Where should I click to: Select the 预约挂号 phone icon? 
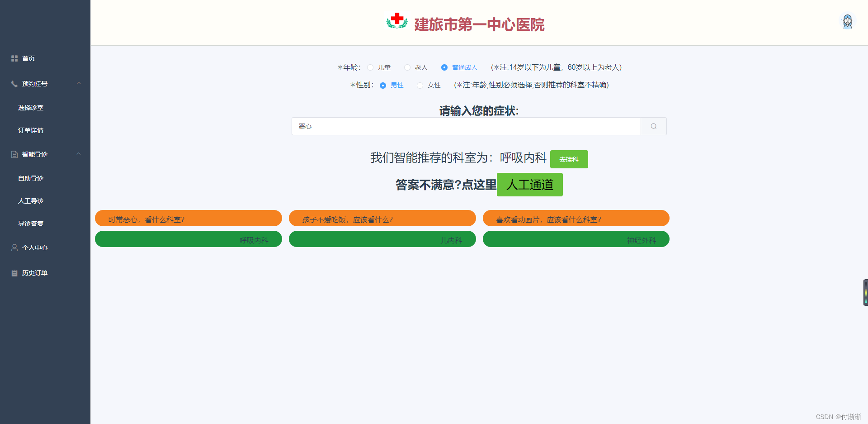(13, 83)
